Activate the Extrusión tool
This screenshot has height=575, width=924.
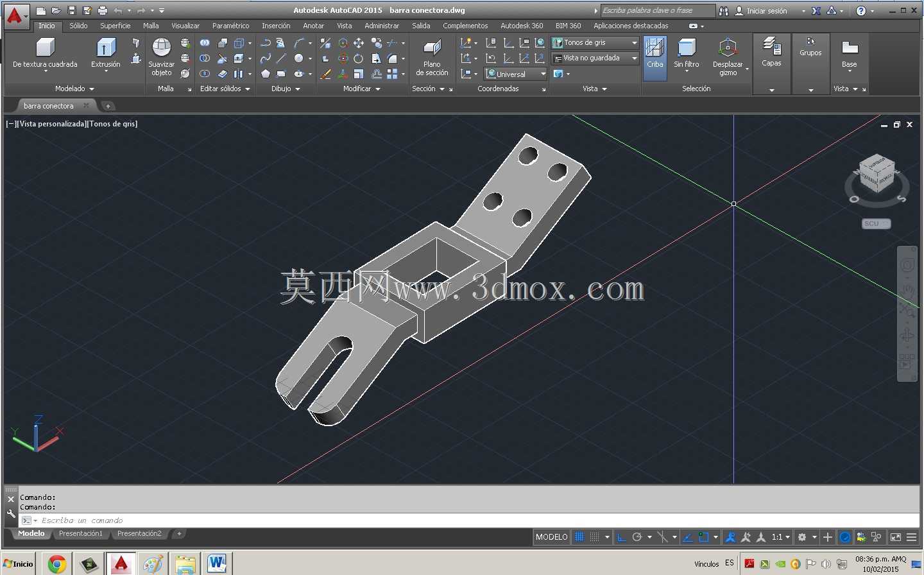tap(106, 53)
